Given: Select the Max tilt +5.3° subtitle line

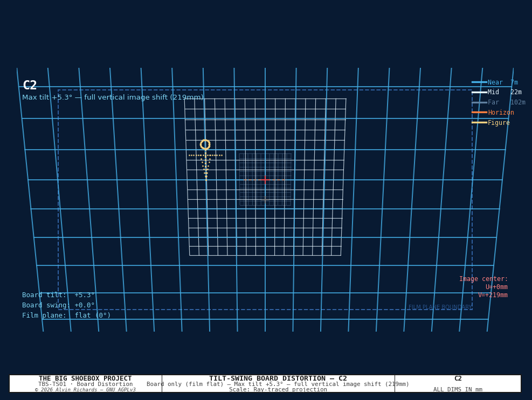Looking at the screenshot, I should 113,97.
